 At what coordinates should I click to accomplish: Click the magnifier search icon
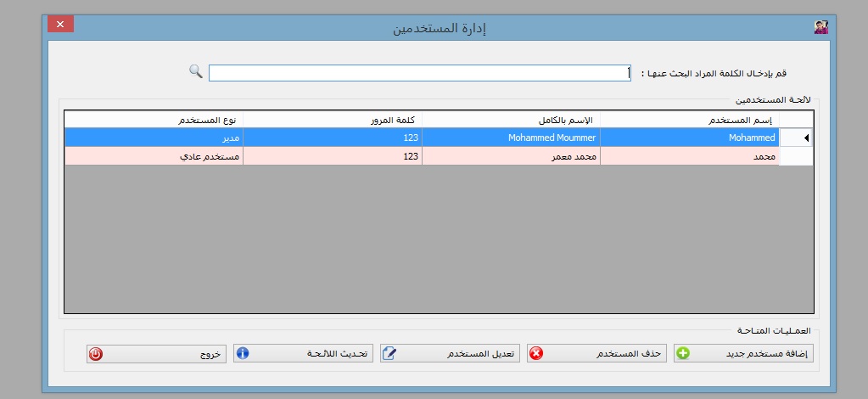click(x=195, y=70)
